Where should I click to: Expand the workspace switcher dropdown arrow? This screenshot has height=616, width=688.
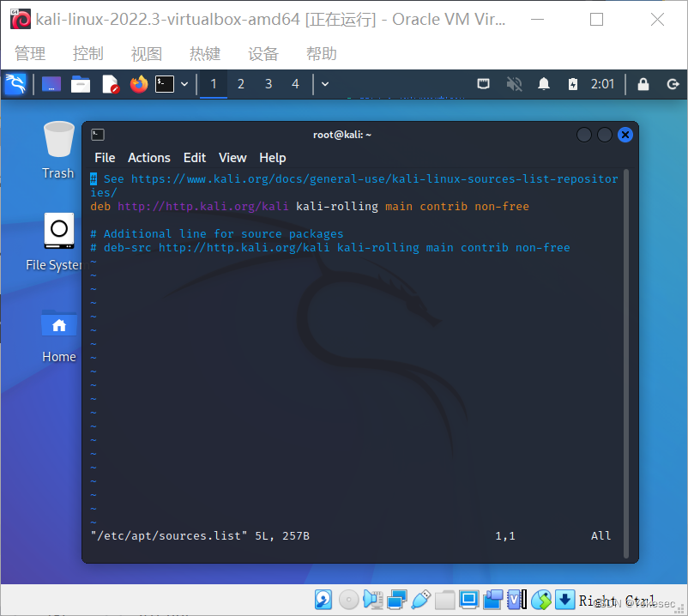(325, 84)
